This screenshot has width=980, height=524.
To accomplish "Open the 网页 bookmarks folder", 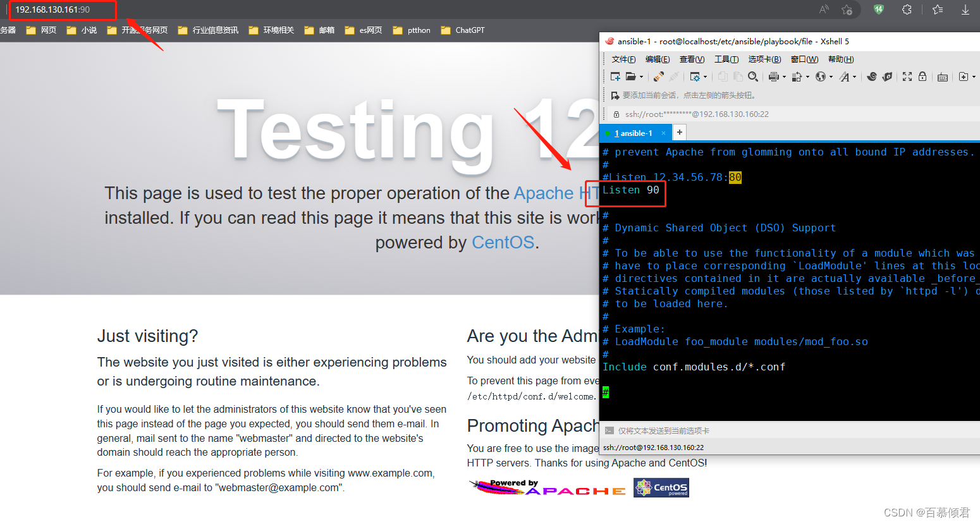I will [41, 30].
